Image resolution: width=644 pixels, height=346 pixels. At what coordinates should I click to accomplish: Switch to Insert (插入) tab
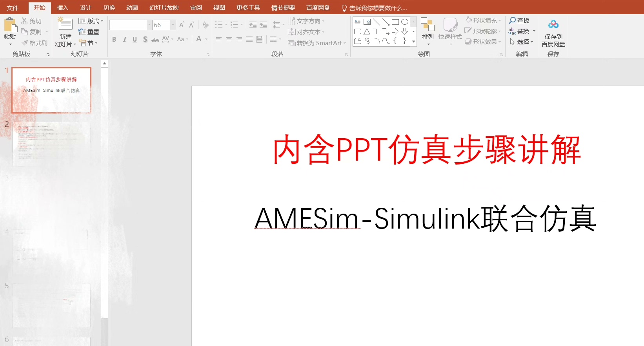[62, 8]
